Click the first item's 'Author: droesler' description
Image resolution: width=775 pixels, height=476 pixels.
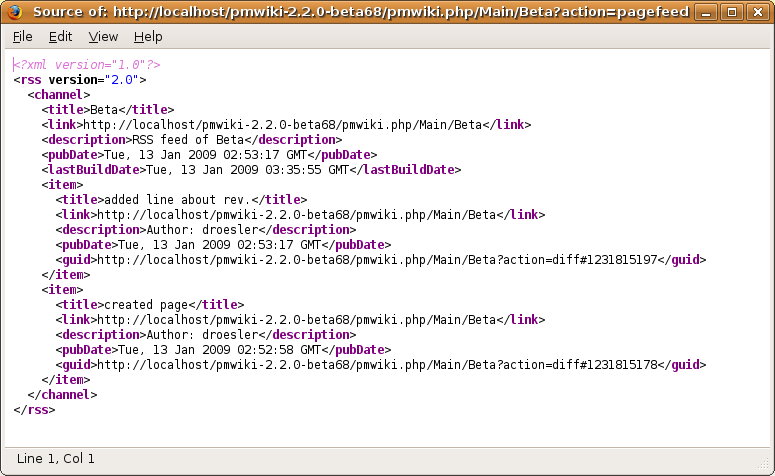click(206, 230)
